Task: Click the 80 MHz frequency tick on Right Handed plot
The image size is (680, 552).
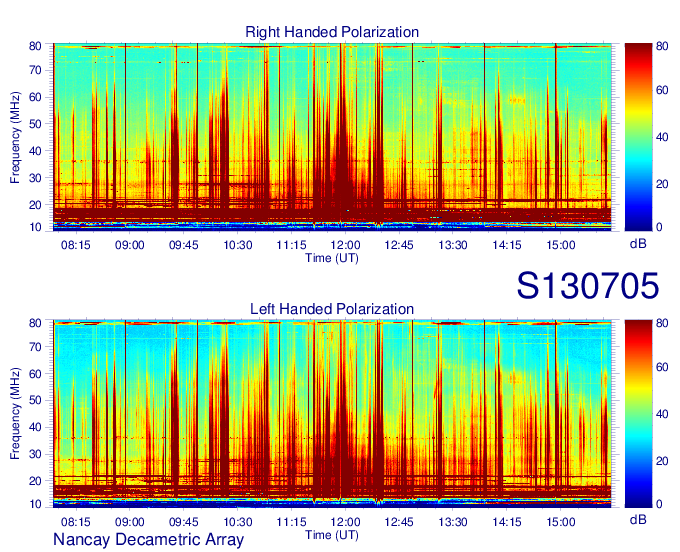Action: coord(35,46)
